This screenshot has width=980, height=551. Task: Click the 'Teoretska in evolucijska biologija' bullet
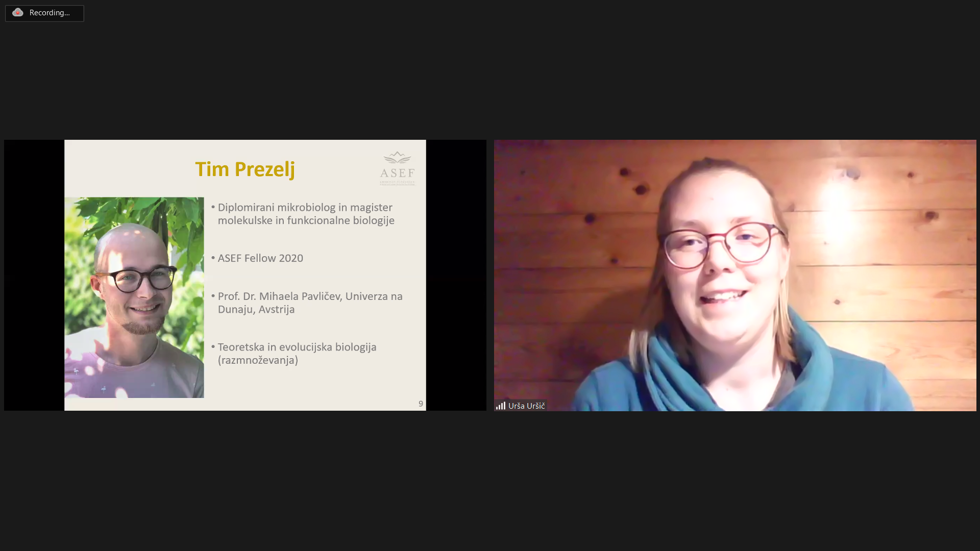297,353
